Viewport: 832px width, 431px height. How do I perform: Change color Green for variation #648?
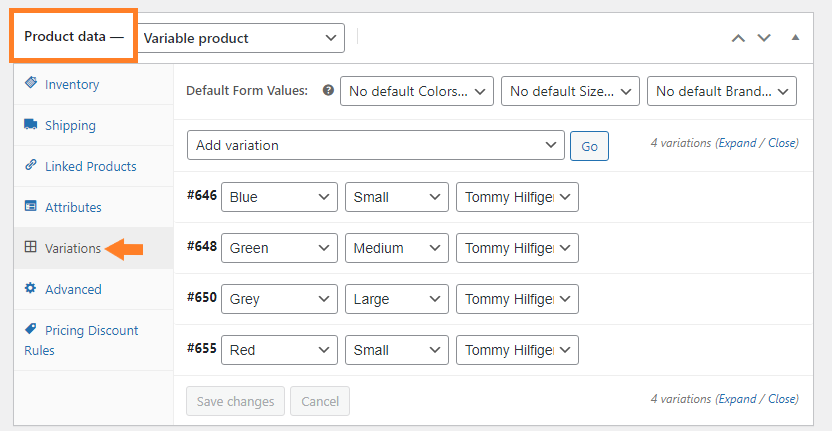279,248
